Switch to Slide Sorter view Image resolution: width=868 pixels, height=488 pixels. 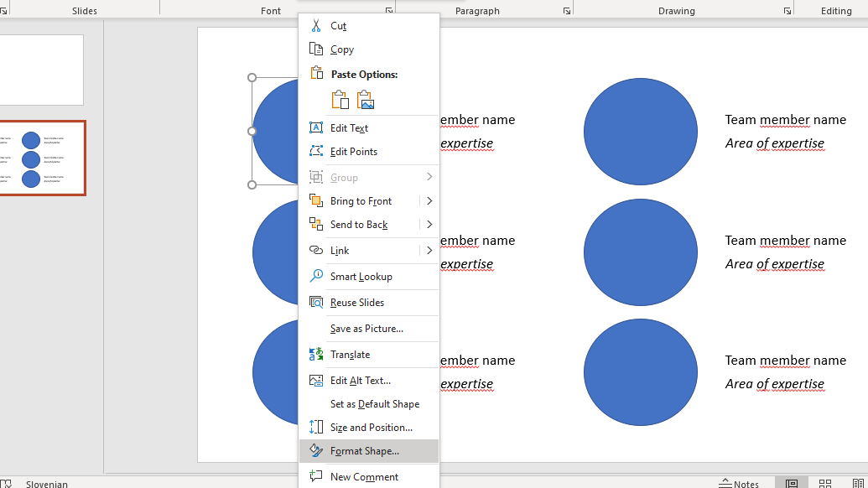(825, 484)
